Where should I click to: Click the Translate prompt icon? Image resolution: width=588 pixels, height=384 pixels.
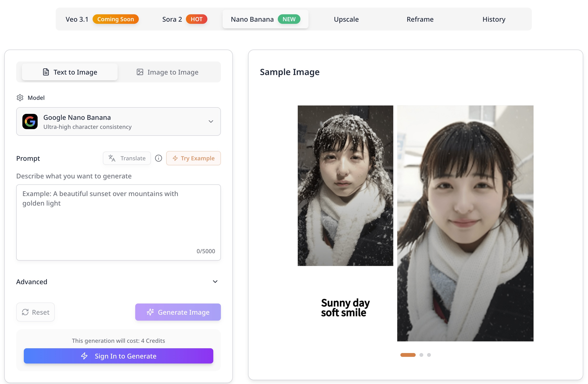[x=112, y=158]
